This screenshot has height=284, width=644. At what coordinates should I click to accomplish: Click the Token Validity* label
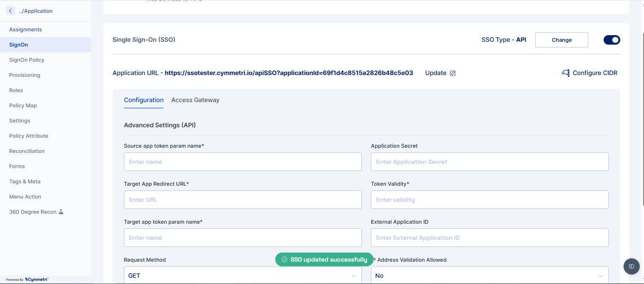coord(390,184)
